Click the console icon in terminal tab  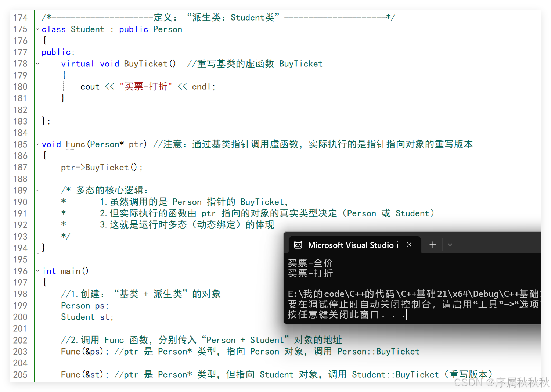tap(298, 245)
